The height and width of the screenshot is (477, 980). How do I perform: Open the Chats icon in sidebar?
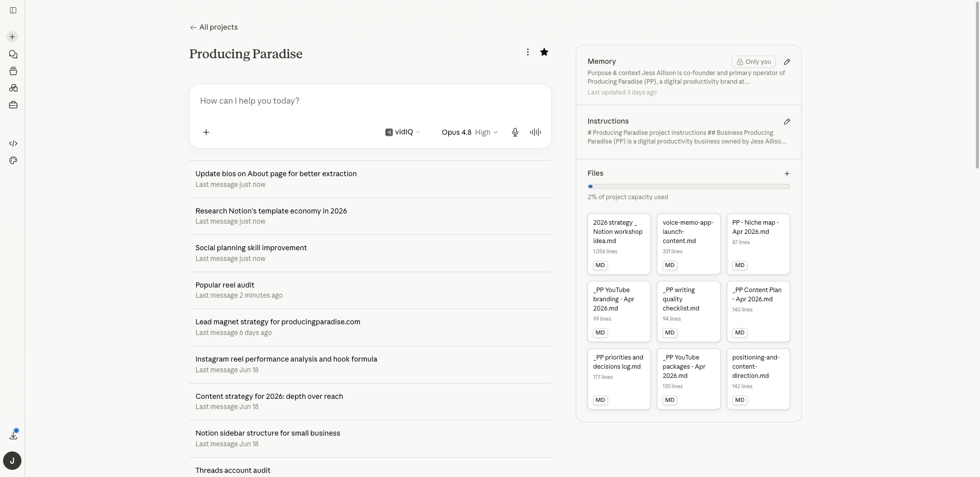click(x=13, y=54)
